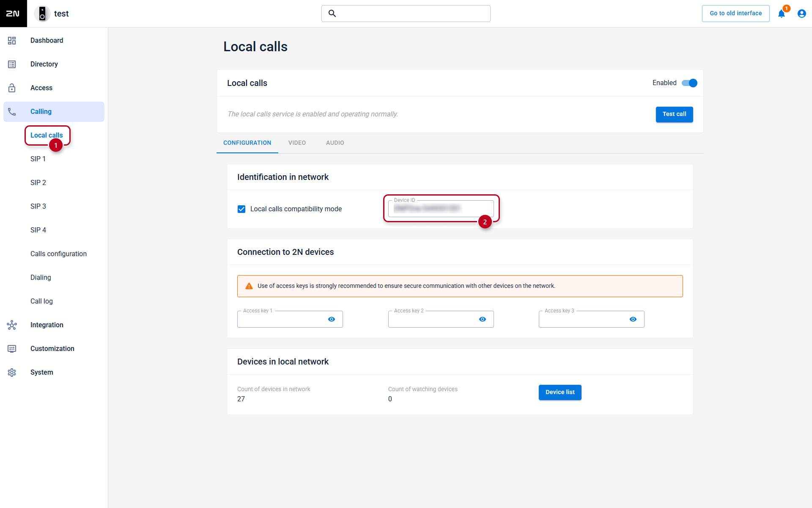Viewport: 812px width, 508px height.
Task: Expand Customization section in sidebar
Action: coord(54,349)
